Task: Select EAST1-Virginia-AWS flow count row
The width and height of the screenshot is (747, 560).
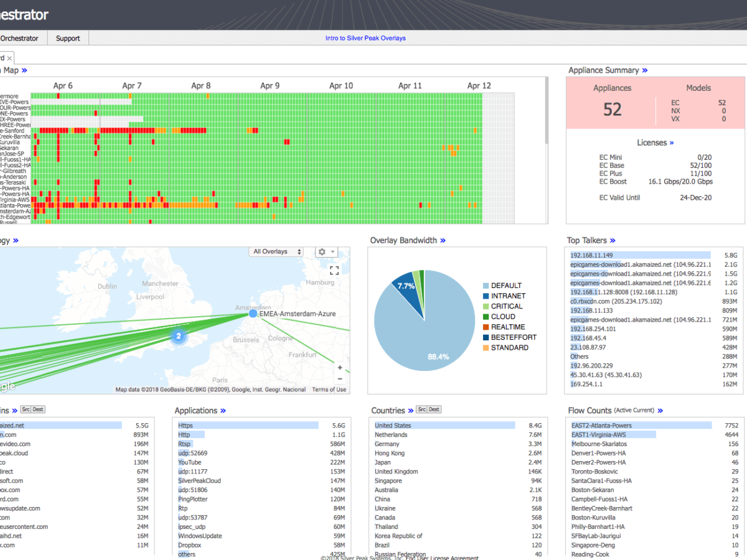Action: tap(655, 435)
